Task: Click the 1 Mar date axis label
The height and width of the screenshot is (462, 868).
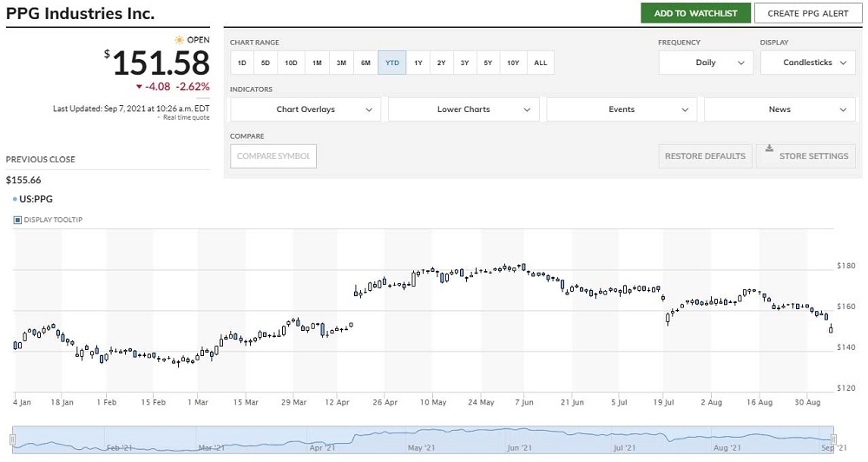Action: pos(198,402)
